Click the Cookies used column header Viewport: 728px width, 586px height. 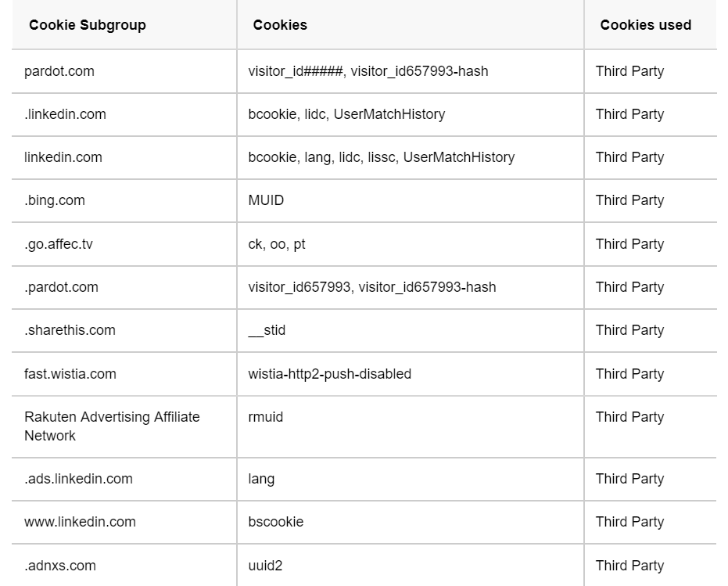[x=645, y=25]
